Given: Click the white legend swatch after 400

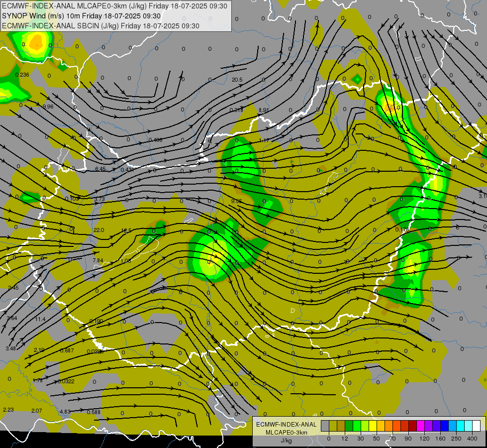Looking at the screenshot, I should (477, 426).
